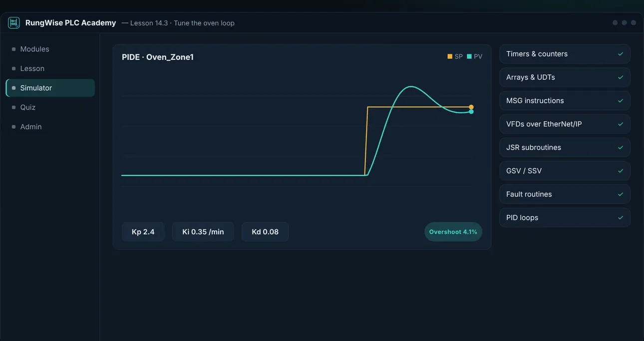The width and height of the screenshot is (644, 341).
Task: Click the bullet icon beside Admin
Action: coord(13,127)
